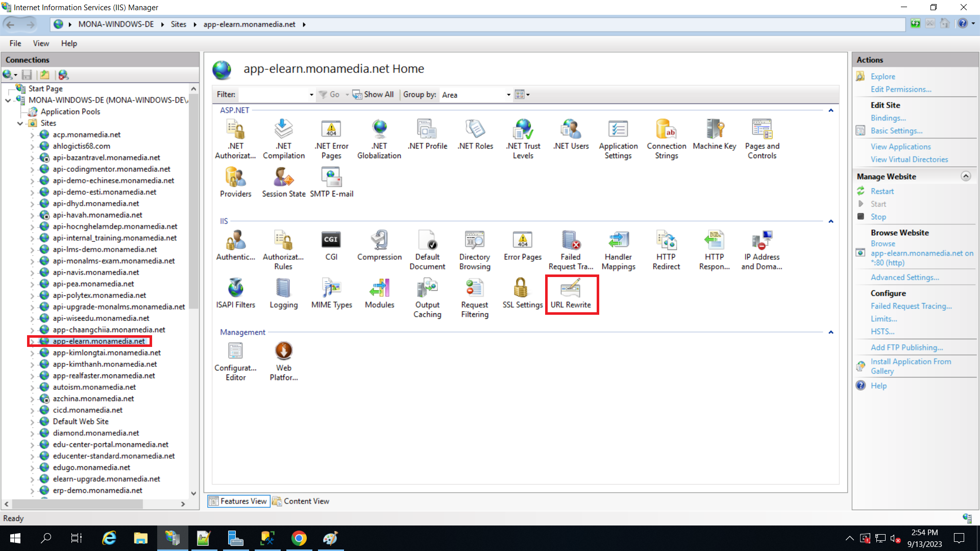Image resolution: width=980 pixels, height=551 pixels.
Task: Collapse the Manage Website actions section
Action: click(x=966, y=176)
